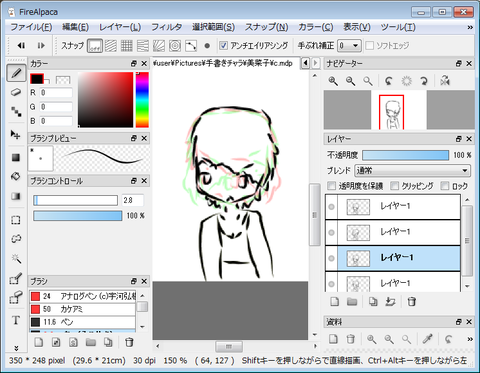480x373 pixels.
Task: Pick a color in the saturation square
Action: pos(105,99)
